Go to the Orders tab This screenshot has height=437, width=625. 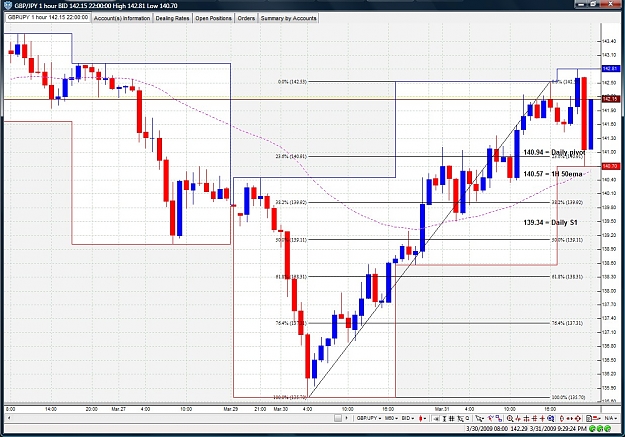tap(246, 18)
